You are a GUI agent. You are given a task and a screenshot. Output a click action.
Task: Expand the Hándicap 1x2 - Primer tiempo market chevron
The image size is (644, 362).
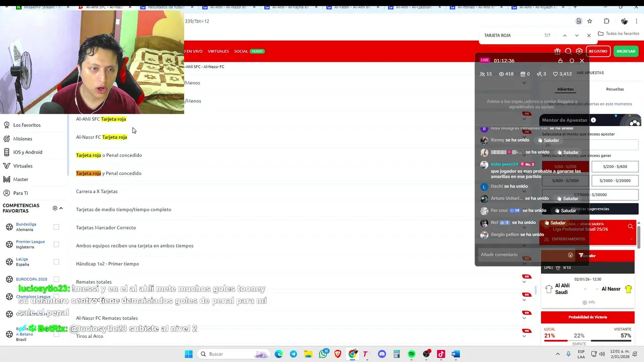tap(524, 264)
